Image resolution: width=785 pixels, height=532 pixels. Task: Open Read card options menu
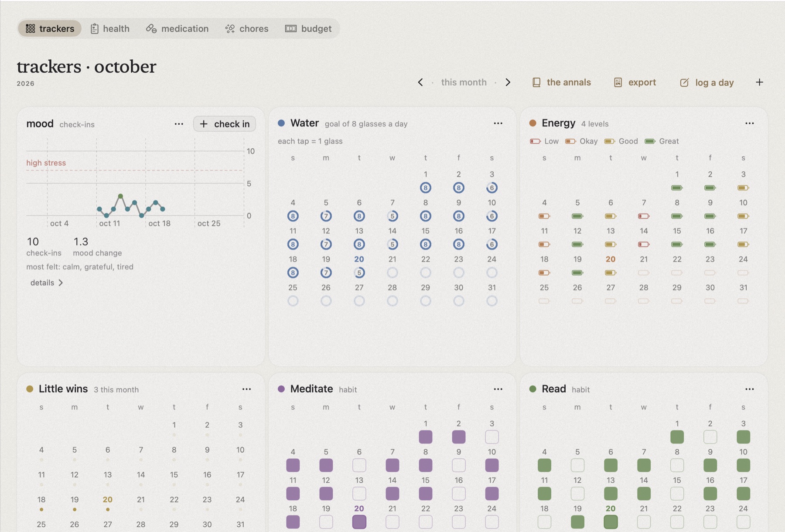click(x=749, y=389)
